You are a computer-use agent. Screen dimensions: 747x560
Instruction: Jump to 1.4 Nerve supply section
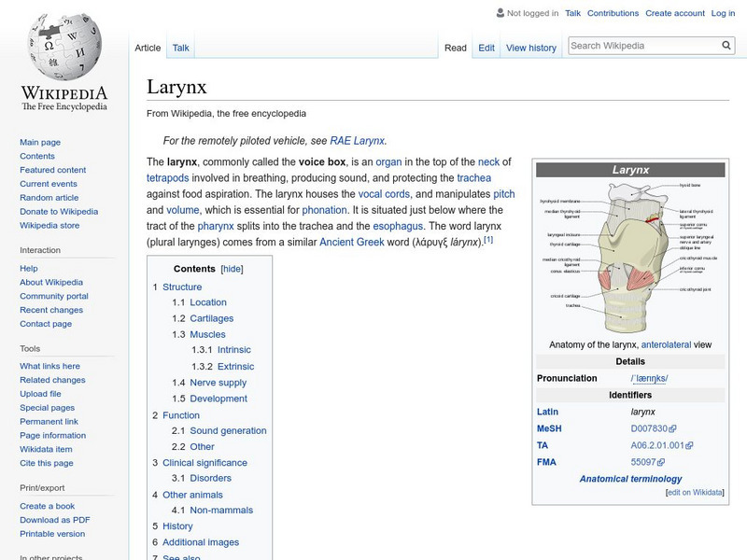pyautogui.click(x=218, y=383)
